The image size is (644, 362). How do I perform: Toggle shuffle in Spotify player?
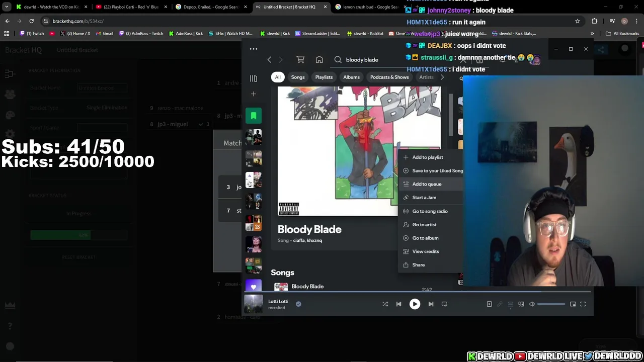tap(385, 304)
